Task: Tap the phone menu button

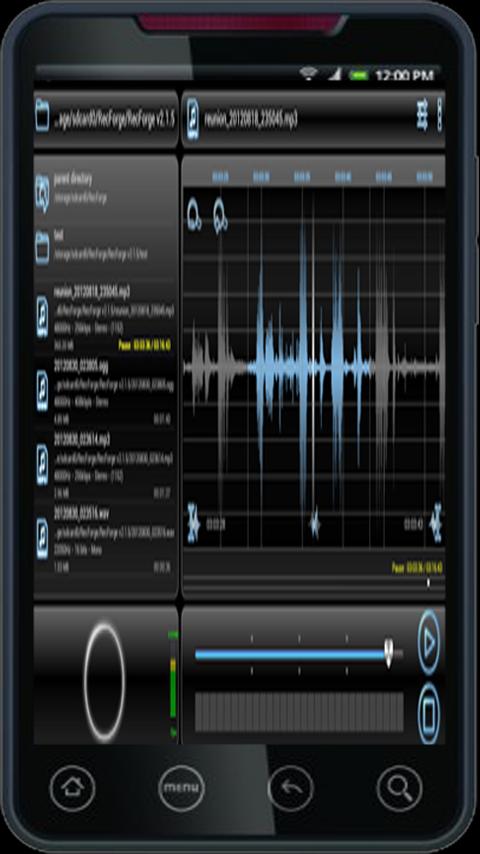Action: (x=181, y=788)
